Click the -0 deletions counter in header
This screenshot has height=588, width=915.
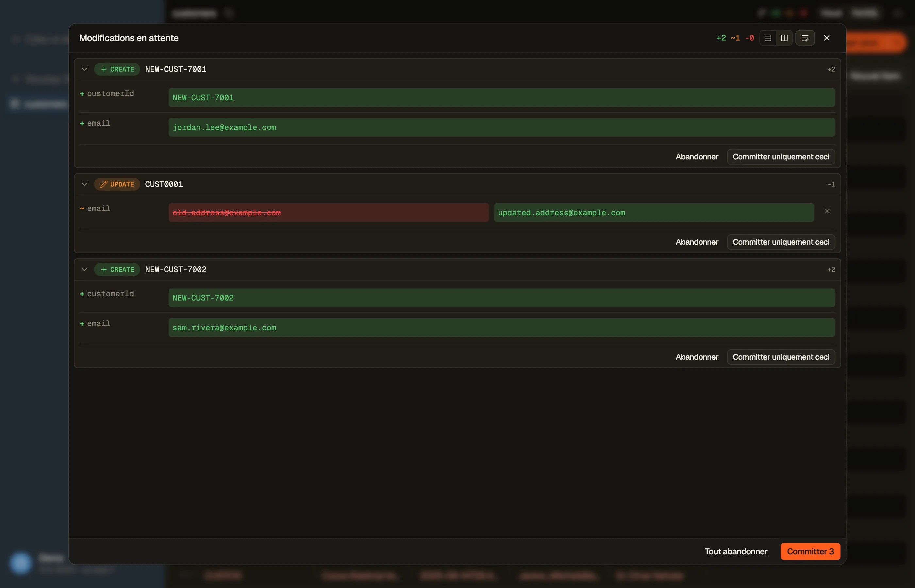[x=749, y=38]
